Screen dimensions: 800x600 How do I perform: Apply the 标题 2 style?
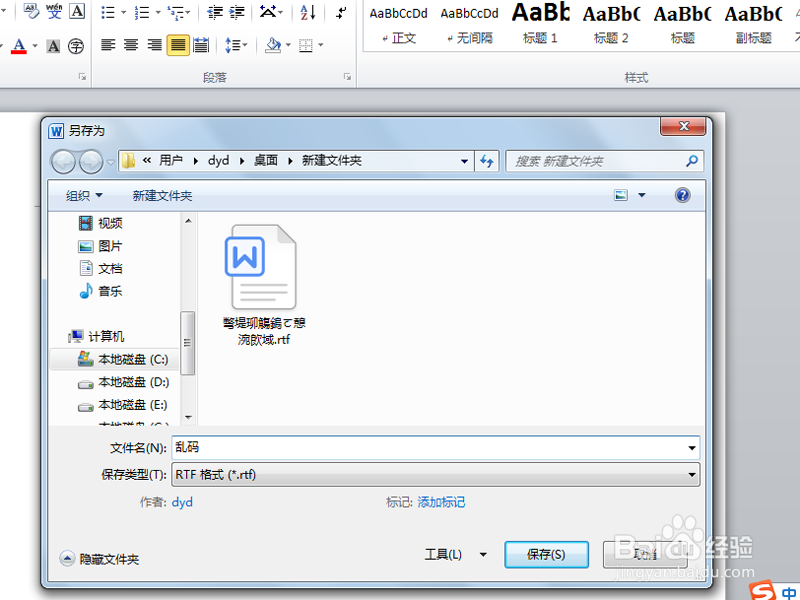point(611,24)
